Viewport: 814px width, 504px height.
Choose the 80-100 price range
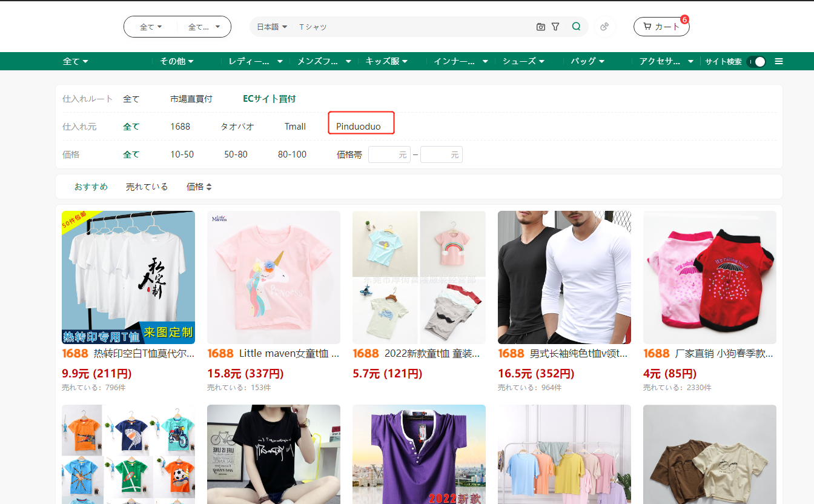pos(293,154)
